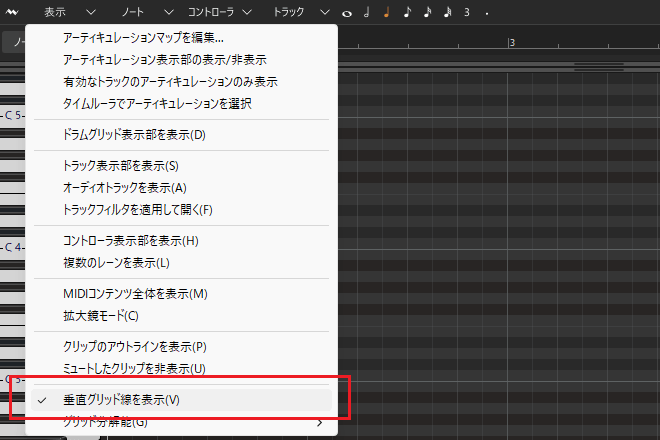Screen dimensions: 660x440
Task: Toggle クリップのアウトラインを表示(P) option
Action: click(134, 347)
